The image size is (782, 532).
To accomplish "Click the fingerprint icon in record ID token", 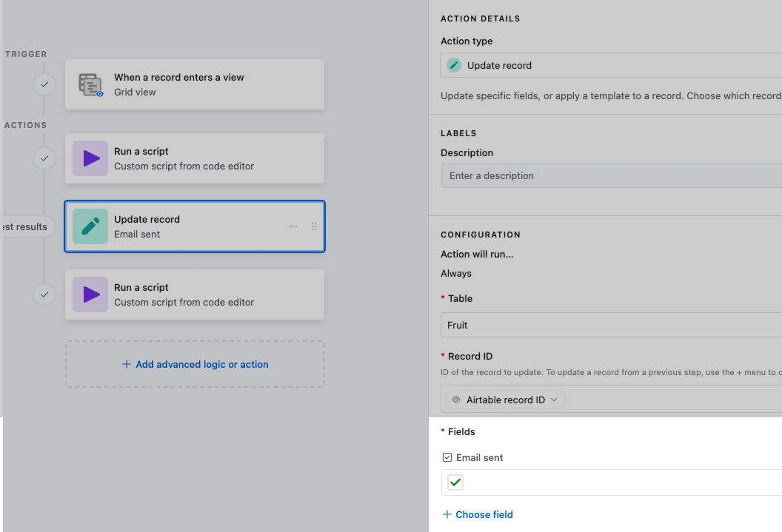I will (x=456, y=400).
